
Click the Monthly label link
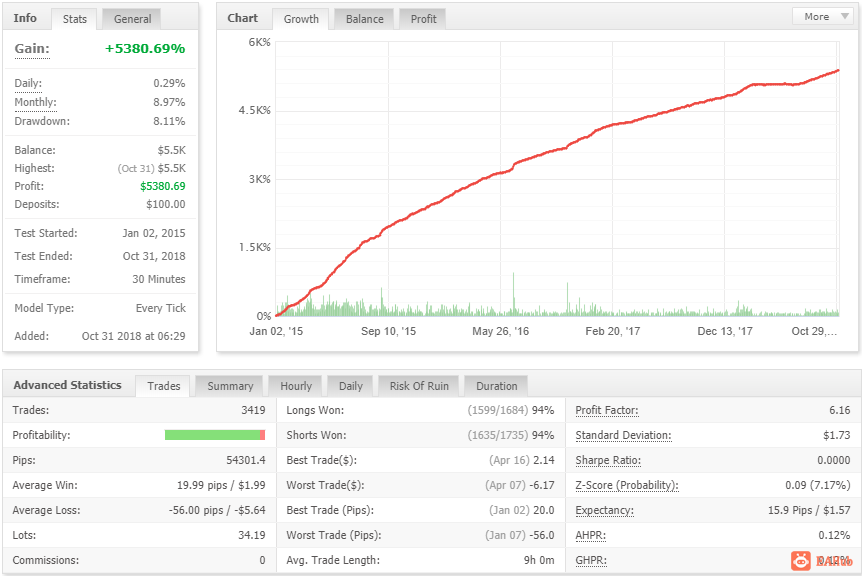pos(35,102)
